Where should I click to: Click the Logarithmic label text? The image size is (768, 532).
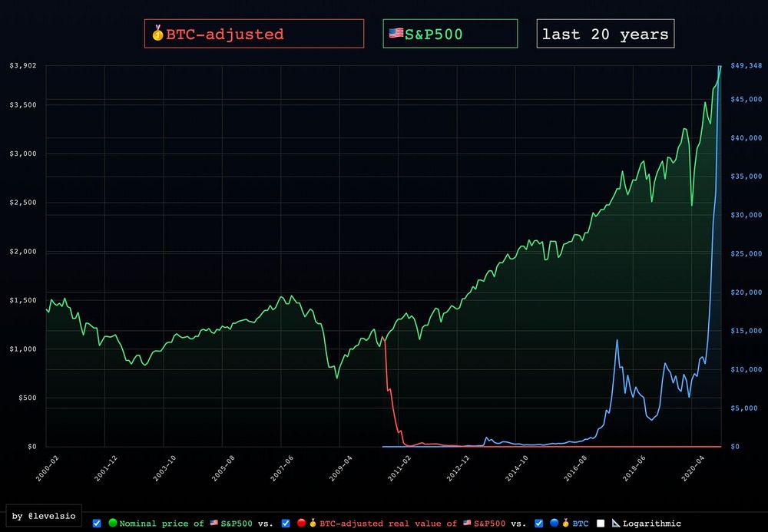coord(652,524)
